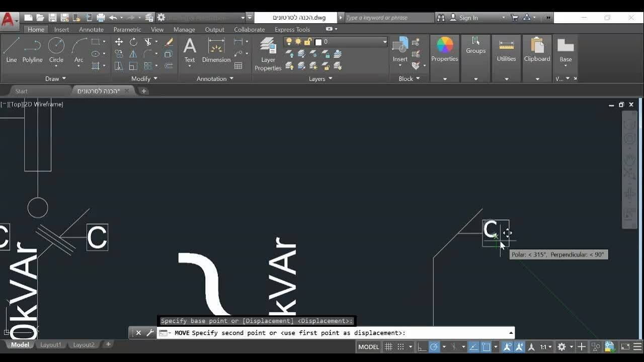Click the Move tool in Modify panel
This screenshot has height=362, width=644.
(119, 42)
